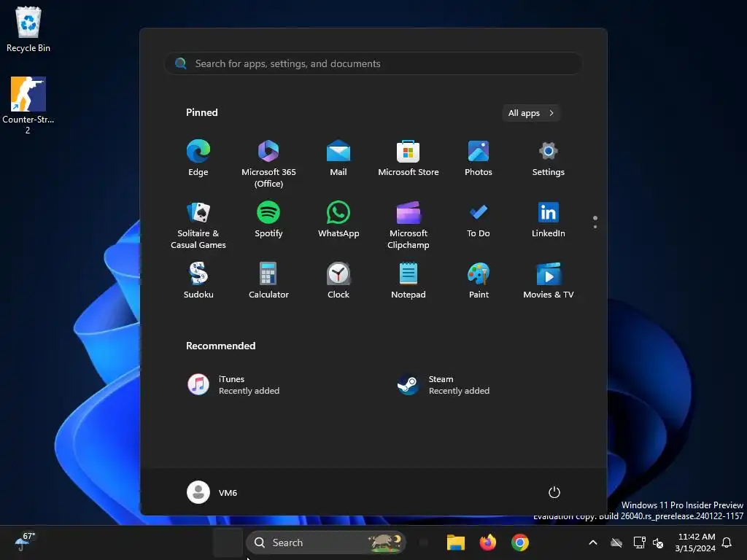Open Settings from pinned apps
The height and width of the screenshot is (560, 747).
pos(549,158)
